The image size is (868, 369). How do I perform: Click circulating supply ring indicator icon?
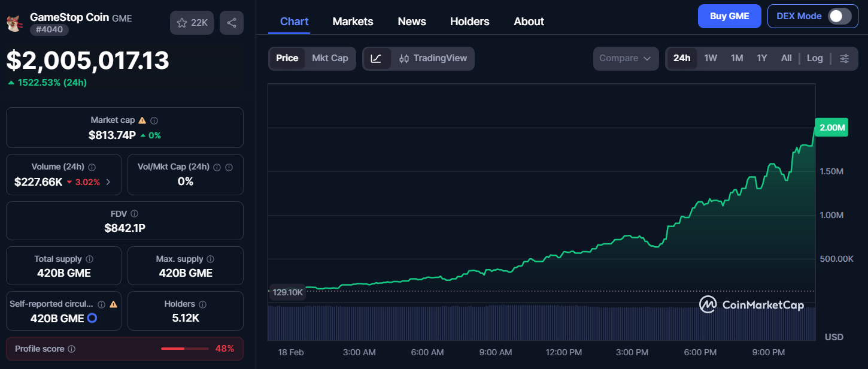point(92,318)
